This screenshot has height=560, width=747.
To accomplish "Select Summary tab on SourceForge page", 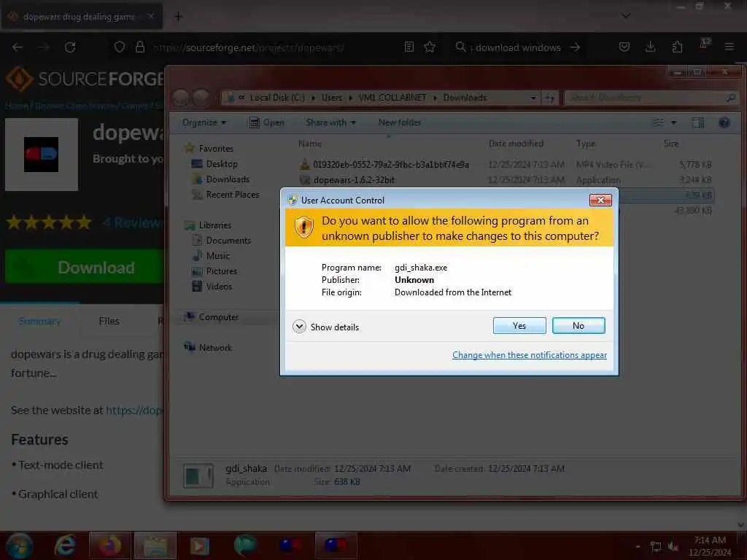I will pos(39,322).
